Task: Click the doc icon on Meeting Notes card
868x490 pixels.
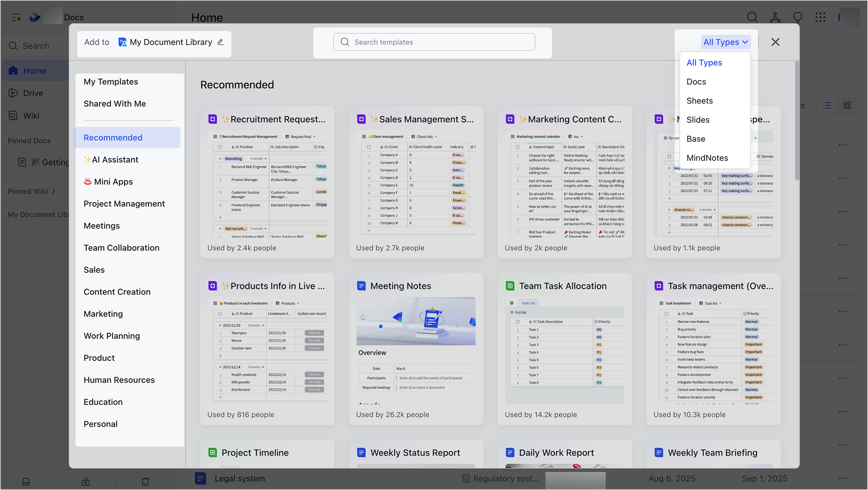Action: pos(361,286)
